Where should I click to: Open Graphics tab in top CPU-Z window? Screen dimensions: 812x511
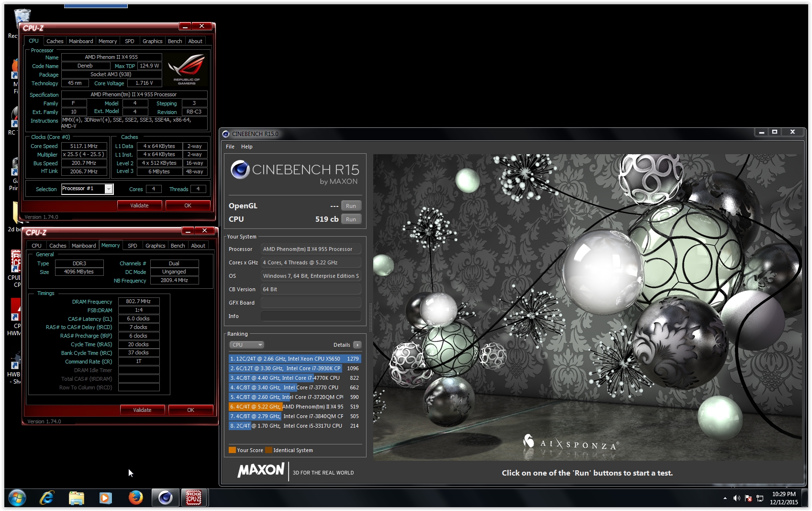tap(153, 41)
